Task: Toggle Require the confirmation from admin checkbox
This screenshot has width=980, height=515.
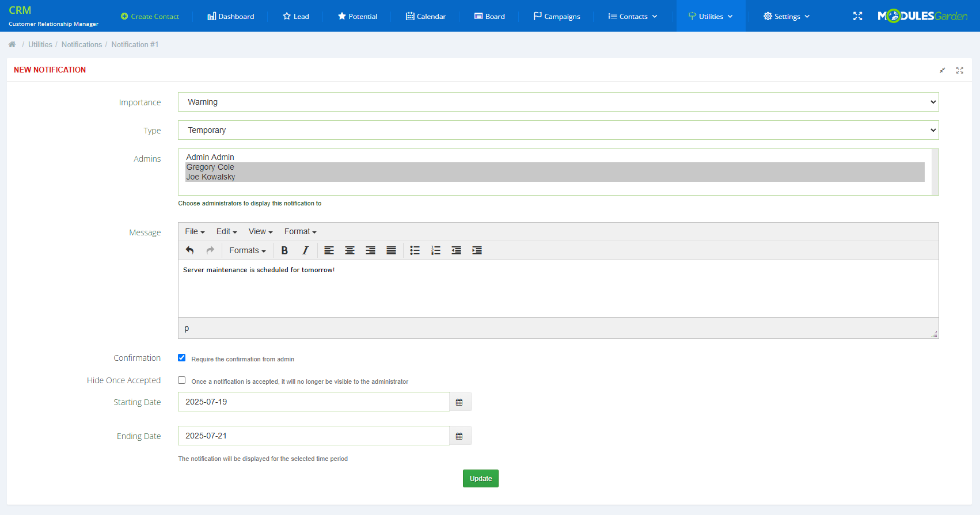Action: (182, 358)
